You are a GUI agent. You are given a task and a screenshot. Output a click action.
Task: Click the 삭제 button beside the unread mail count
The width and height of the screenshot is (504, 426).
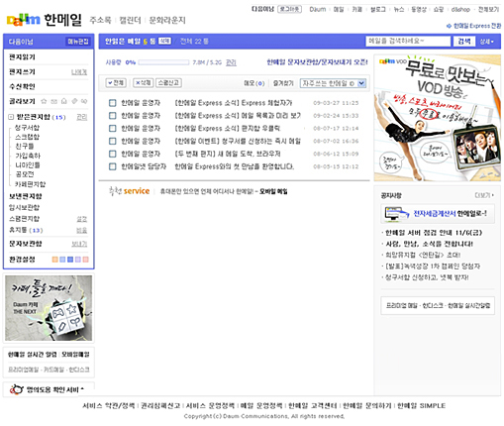[164, 41]
